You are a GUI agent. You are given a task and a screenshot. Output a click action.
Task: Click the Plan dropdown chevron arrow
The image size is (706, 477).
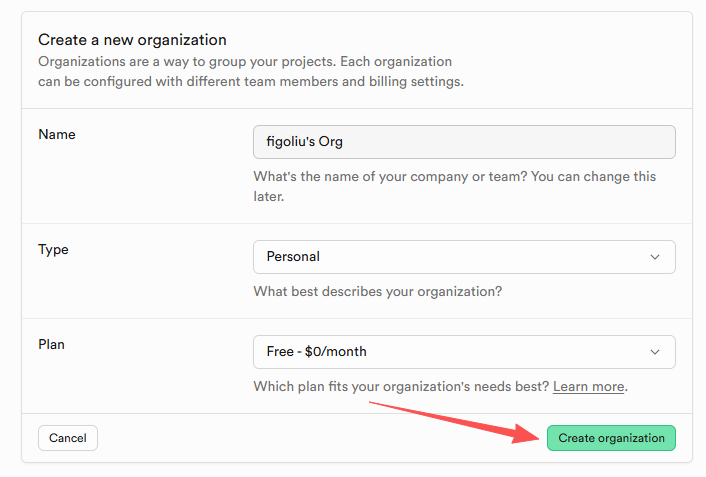655,352
